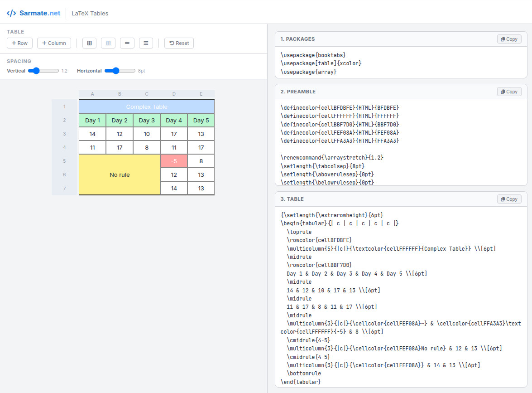Select the 'Day 5' header cell

[x=201, y=120]
